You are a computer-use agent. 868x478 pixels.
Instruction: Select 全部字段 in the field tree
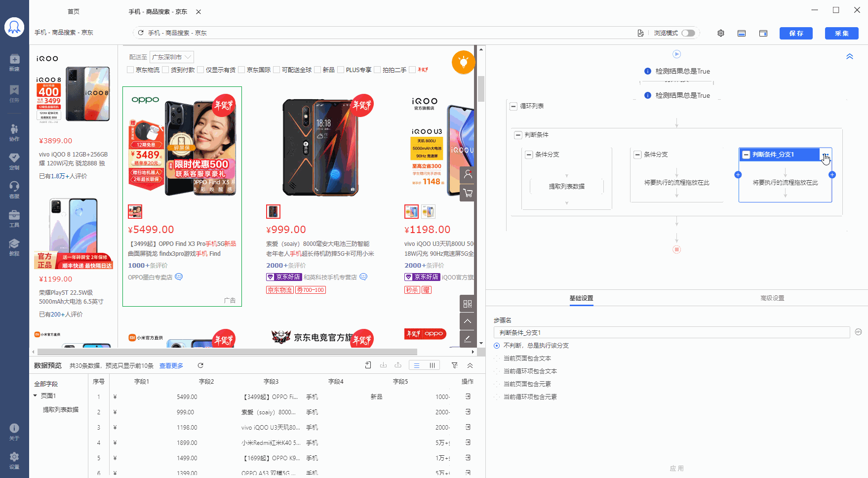(x=46, y=384)
